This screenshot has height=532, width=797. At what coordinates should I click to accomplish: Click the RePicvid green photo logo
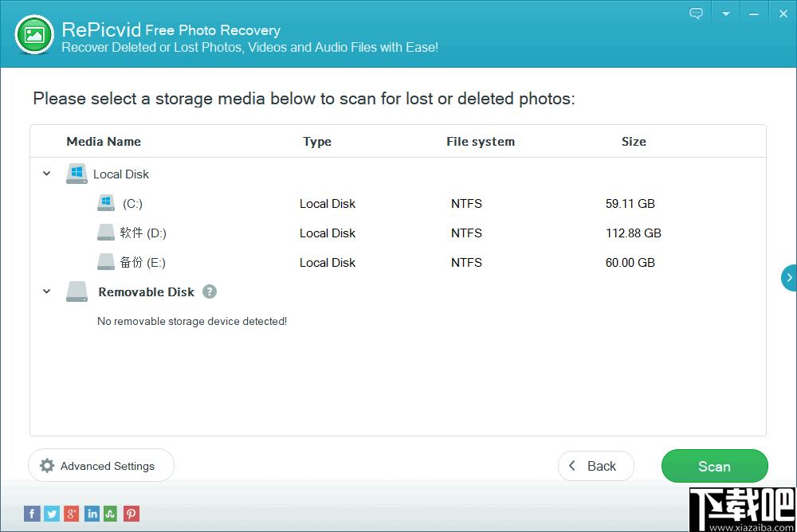(x=34, y=34)
